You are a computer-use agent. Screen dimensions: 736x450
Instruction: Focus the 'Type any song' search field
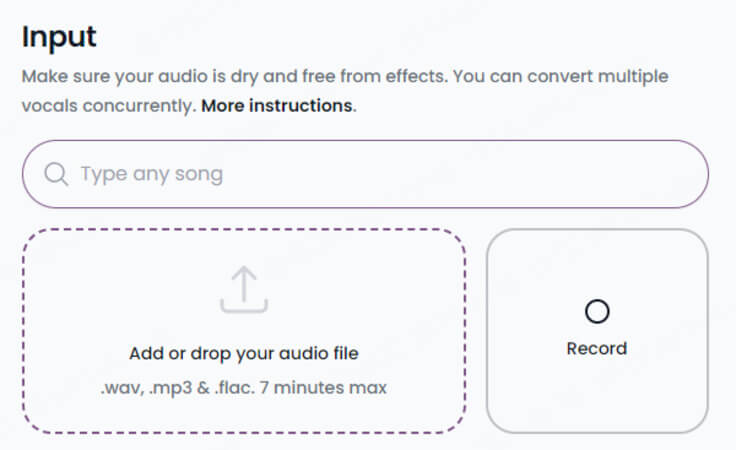coord(365,174)
